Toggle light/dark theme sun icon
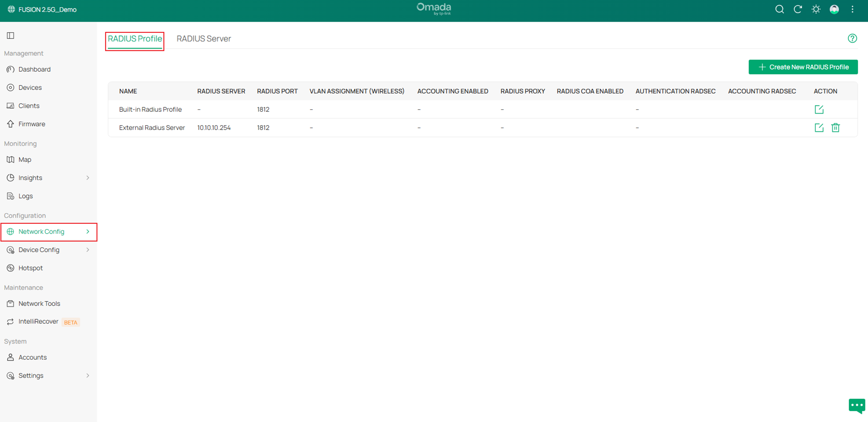 816,9
